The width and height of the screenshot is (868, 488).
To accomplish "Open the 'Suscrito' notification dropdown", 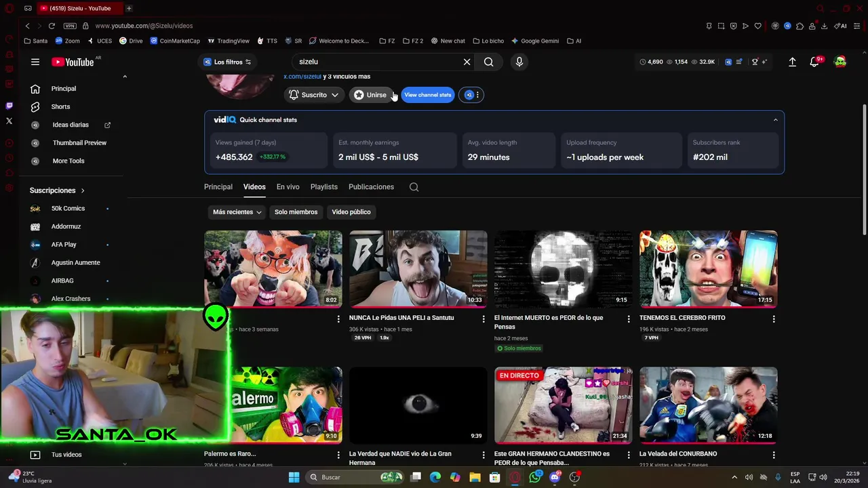I will pos(313,95).
